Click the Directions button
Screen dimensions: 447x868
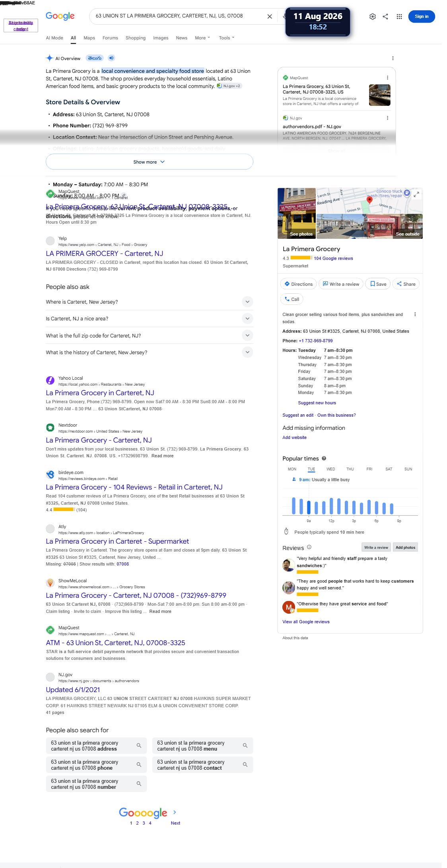coord(299,284)
